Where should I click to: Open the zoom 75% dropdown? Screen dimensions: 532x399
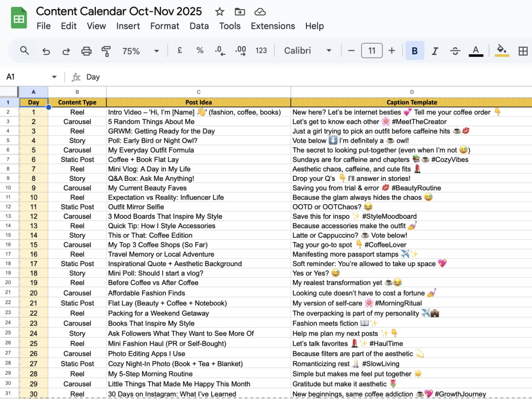140,51
